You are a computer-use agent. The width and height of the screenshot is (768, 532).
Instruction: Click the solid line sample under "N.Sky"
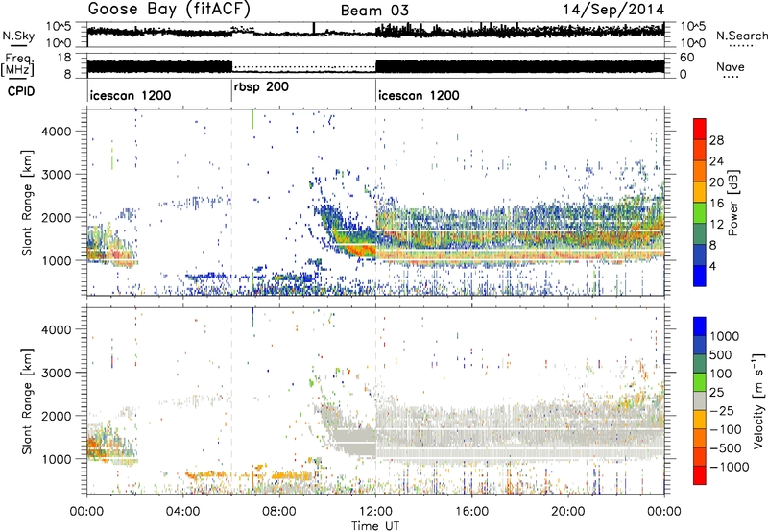click(17, 46)
